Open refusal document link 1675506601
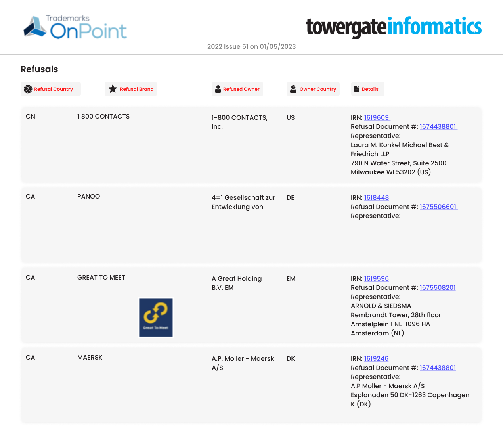 point(438,207)
